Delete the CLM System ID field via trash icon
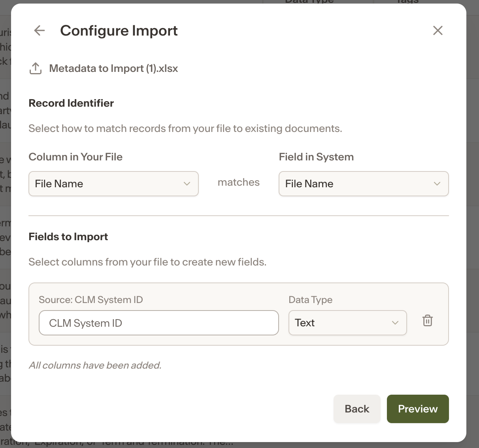 tap(428, 320)
